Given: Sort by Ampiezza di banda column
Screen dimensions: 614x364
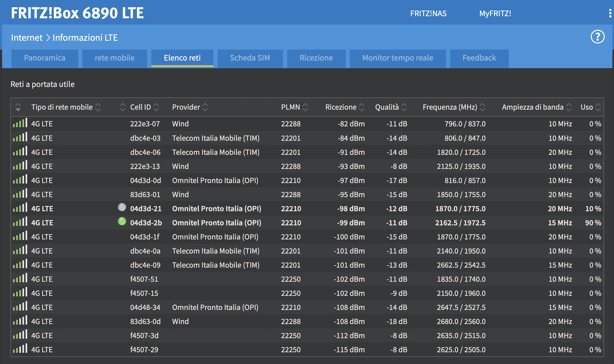Looking at the screenshot, I should pyautogui.click(x=532, y=107).
